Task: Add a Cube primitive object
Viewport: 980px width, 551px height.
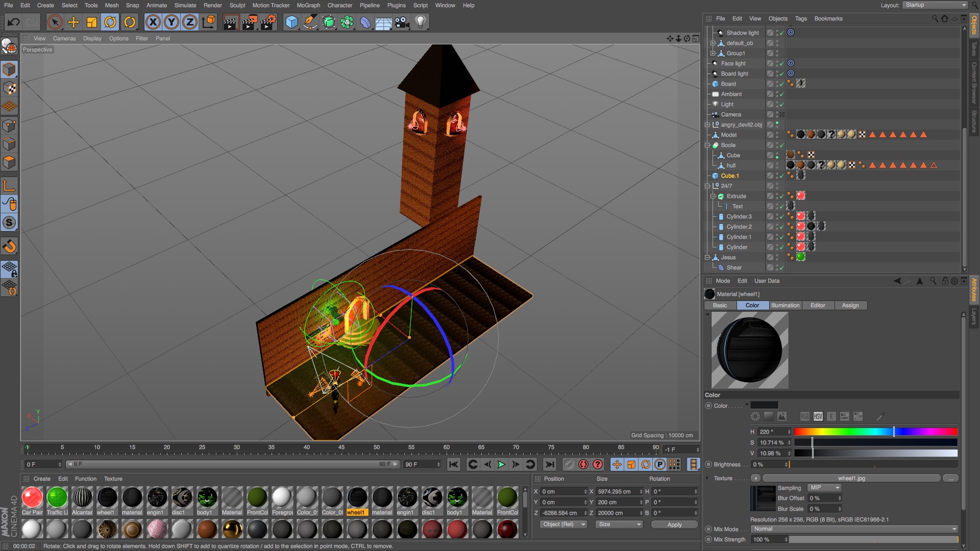Action: coord(291,22)
